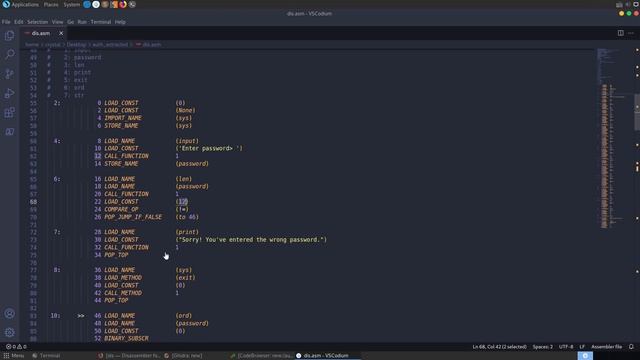Switch to Disassembler window in taskbar
The height and width of the screenshot is (360, 640).
(x=129, y=356)
